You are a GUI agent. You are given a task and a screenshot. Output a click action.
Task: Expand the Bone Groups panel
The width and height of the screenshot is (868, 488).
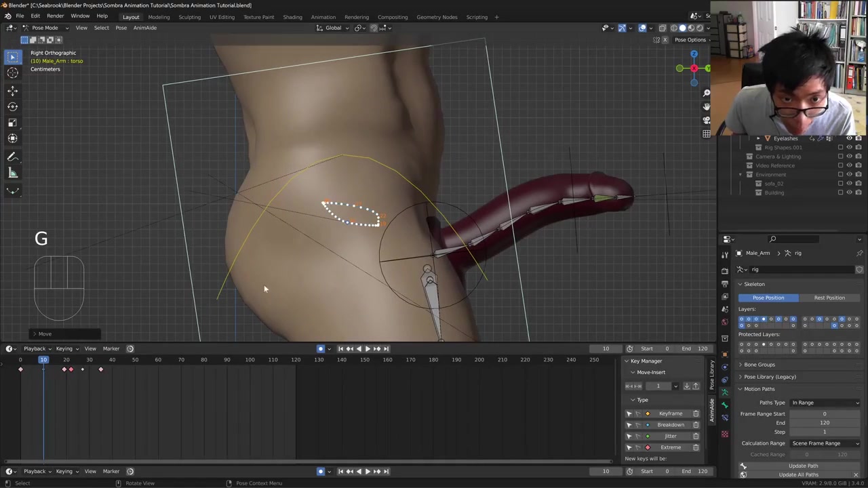(759, 365)
